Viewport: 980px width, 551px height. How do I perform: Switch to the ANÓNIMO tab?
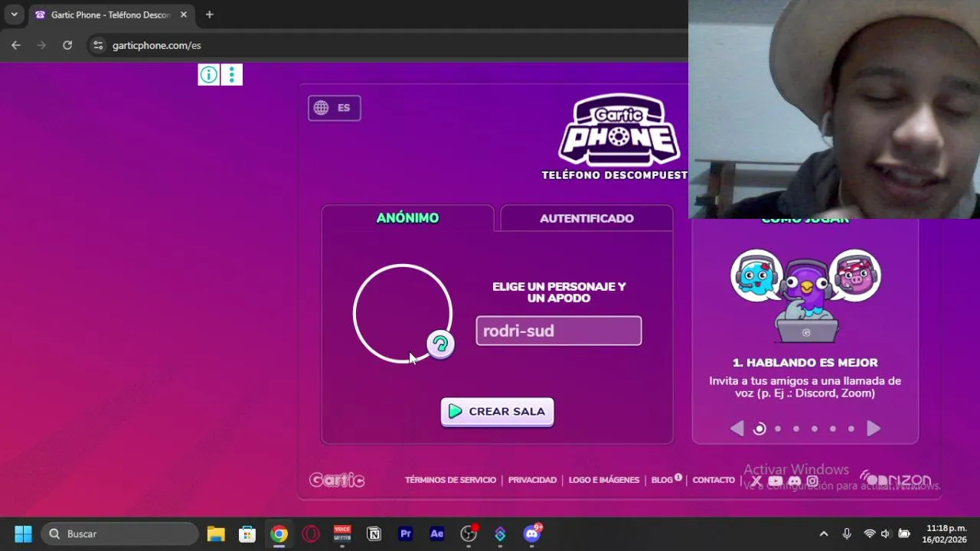[x=407, y=218]
